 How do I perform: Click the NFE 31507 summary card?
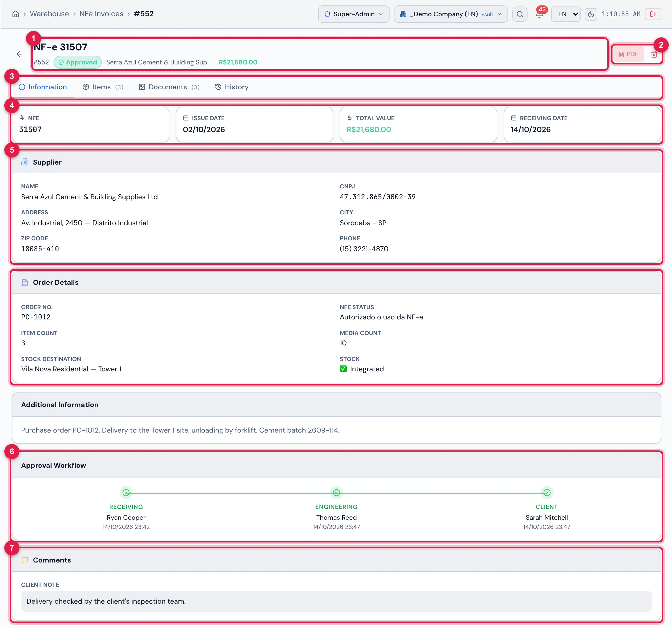(91, 124)
